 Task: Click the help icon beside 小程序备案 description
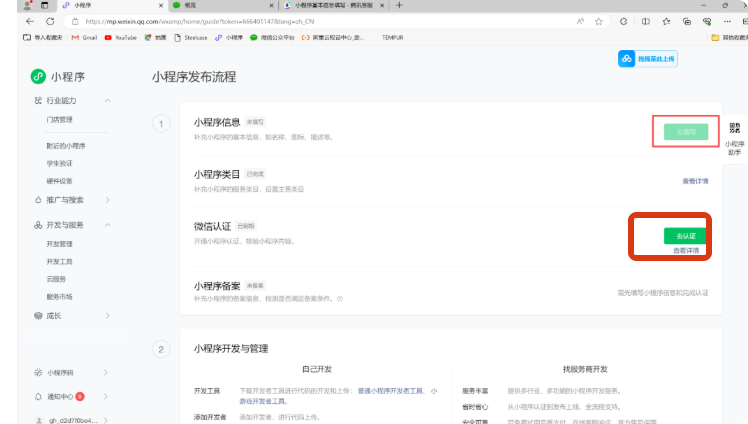(340, 299)
